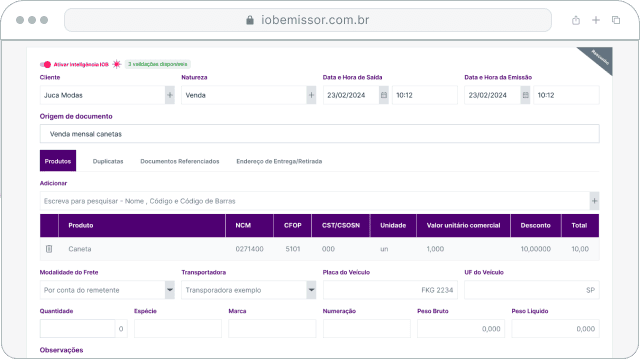Click the Numeração field

[367, 329]
